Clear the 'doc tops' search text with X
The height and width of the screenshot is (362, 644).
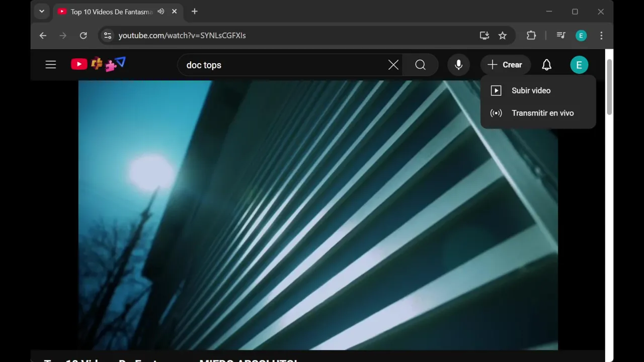pyautogui.click(x=393, y=65)
